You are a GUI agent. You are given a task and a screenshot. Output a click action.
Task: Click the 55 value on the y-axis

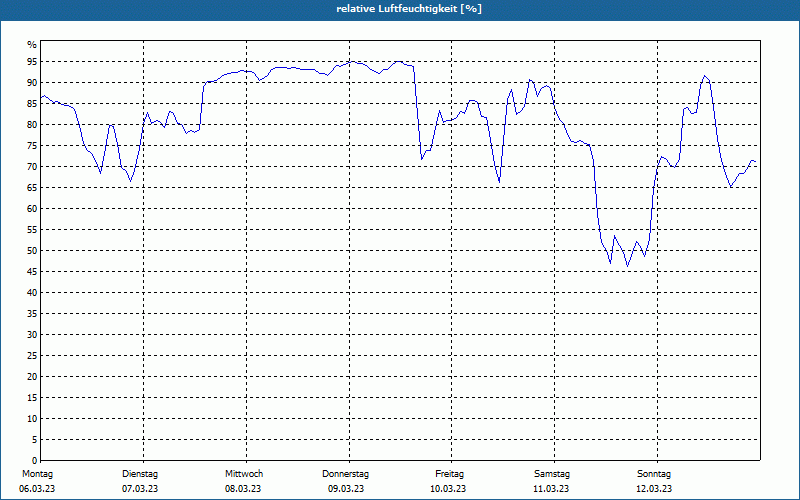(32, 230)
